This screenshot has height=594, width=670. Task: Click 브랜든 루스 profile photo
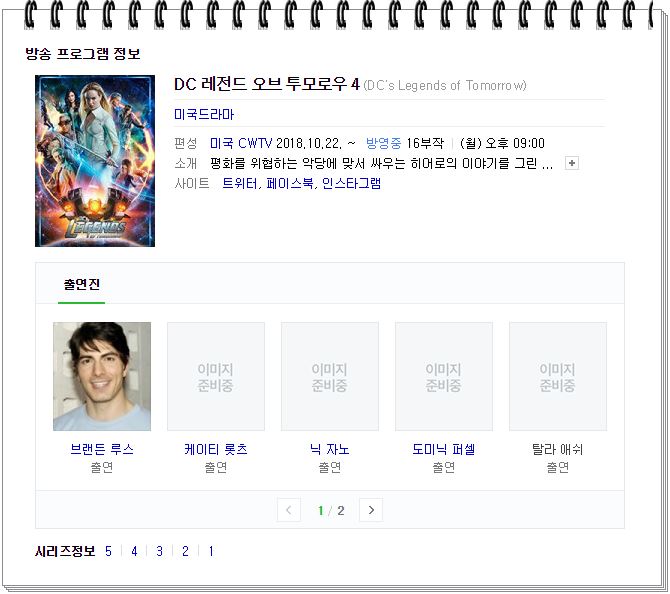[x=102, y=376]
